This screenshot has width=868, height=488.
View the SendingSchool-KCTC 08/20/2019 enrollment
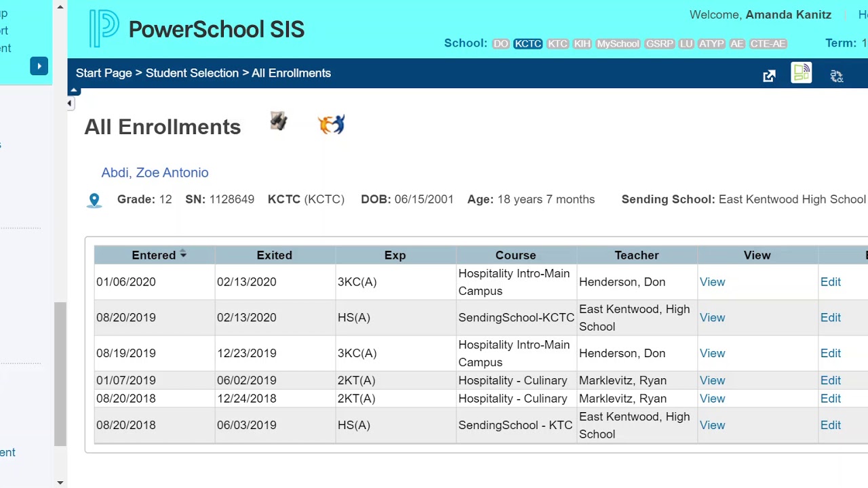click(x=712, y=317)
